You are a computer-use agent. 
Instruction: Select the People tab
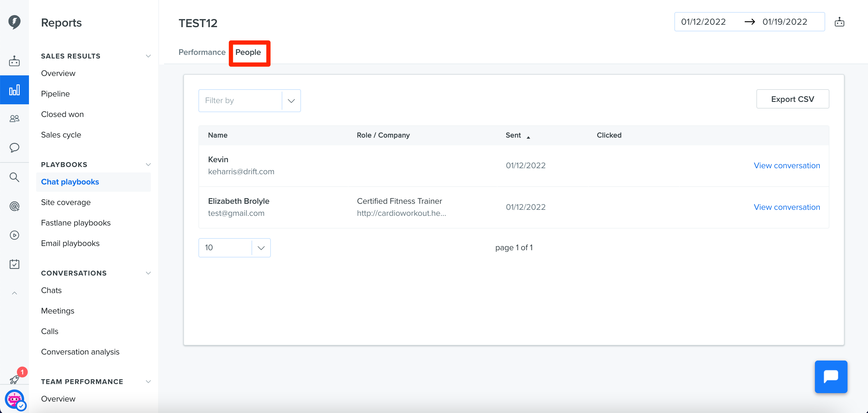click(x=248, y=52)
